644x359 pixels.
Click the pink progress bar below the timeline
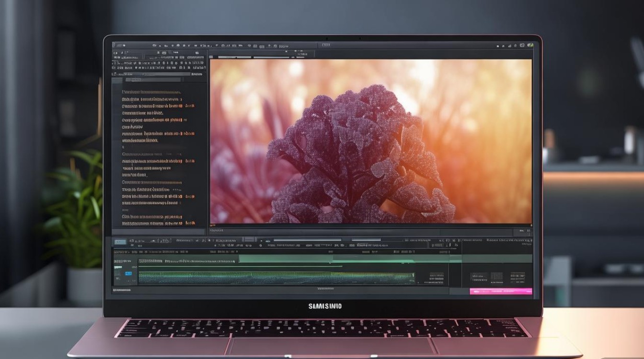click(501, 291)
